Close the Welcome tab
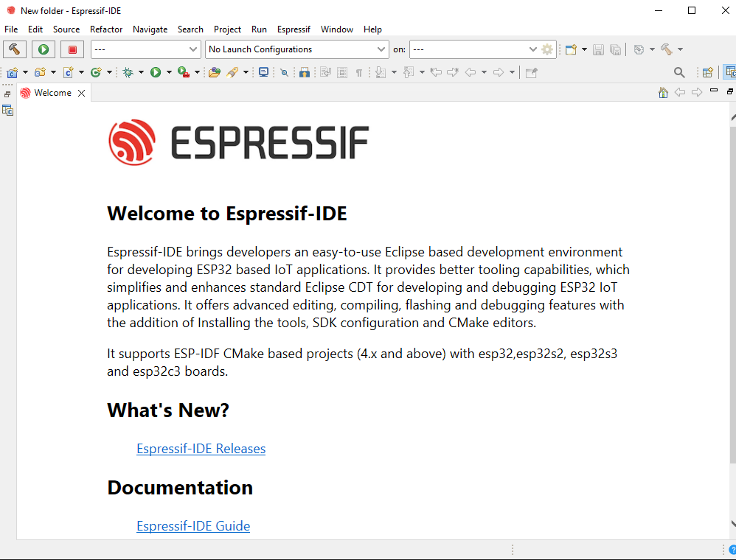Image resolution: width=736 pixels, height=560 pixels. pos(82,93)
